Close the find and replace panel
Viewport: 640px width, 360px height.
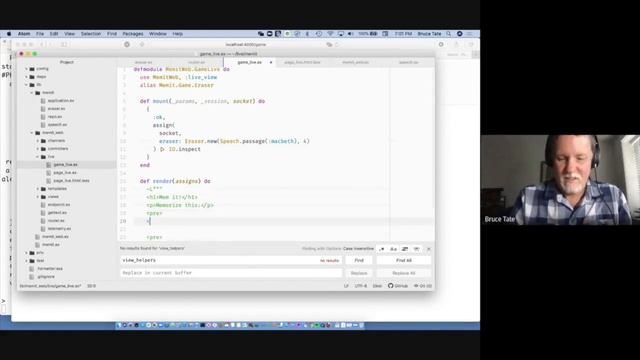429,249
